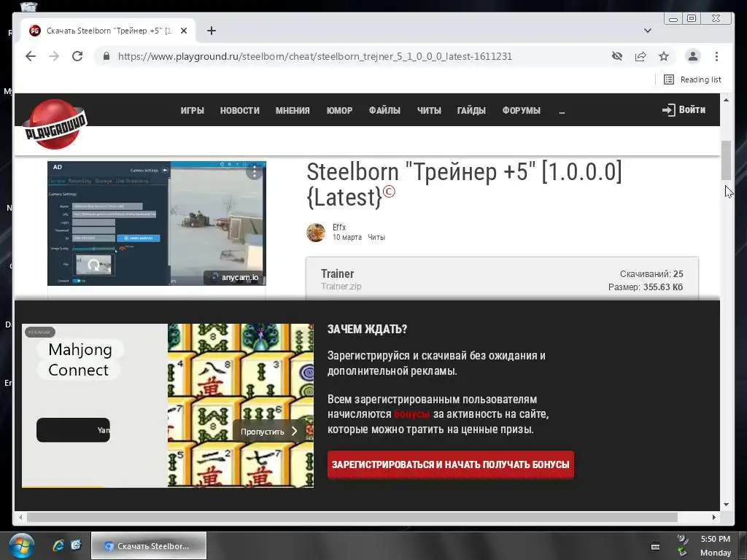The image size is (747, 560).
Task: Open the Windows Start menu
Action: [x=20, y=546]
